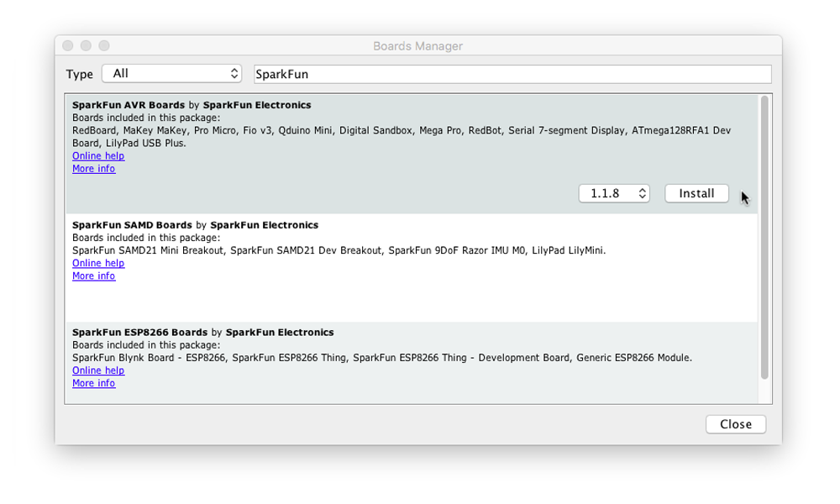Open Online help for SparkFun ESP8266 Boards
840x504 pixels.
pos(98,370)
